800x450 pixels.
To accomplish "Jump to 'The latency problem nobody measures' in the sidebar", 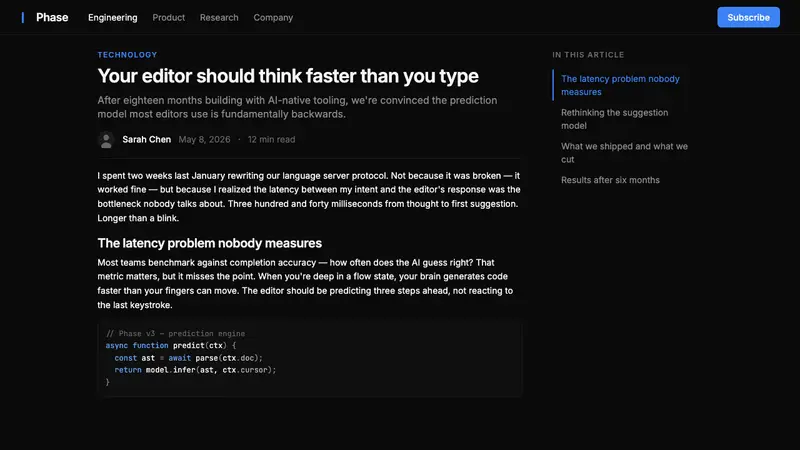I will click(x=620, y=85).
